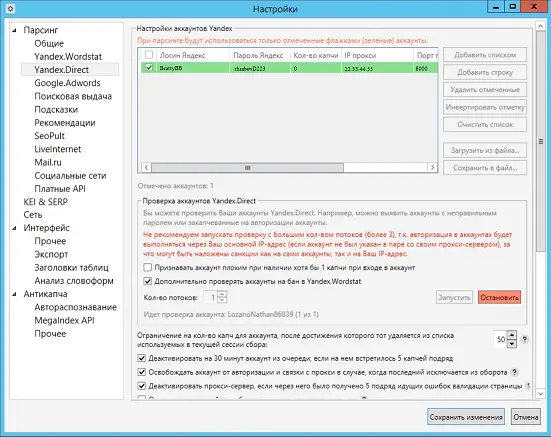Viewport: 551px width, 437px height.
Task: Click Очистить список button
Action: point(485,124)
